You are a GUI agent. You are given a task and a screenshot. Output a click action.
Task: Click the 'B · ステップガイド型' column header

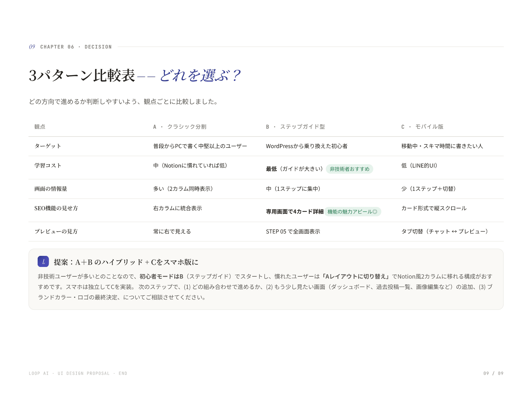(x=295, y=127)
